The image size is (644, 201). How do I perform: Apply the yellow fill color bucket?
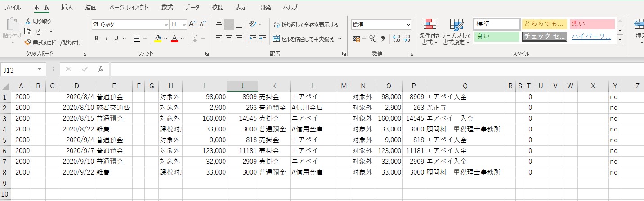tap(158, 39)
